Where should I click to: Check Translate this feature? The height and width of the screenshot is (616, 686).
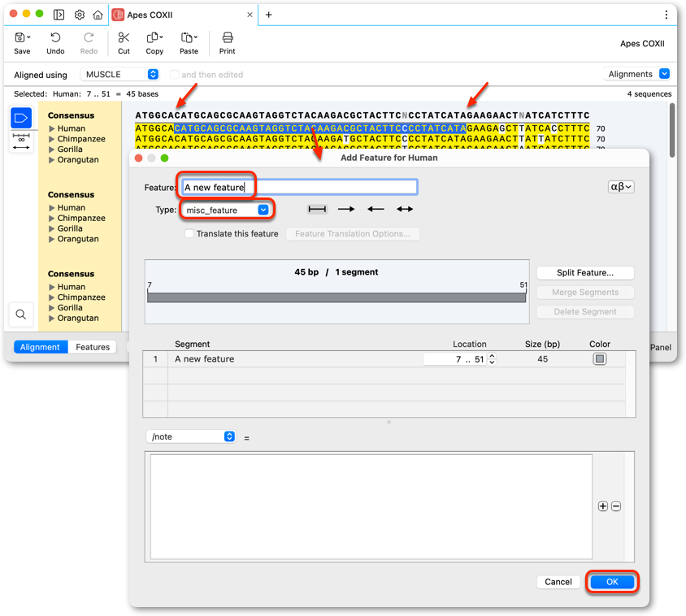(x=189, y=233)
